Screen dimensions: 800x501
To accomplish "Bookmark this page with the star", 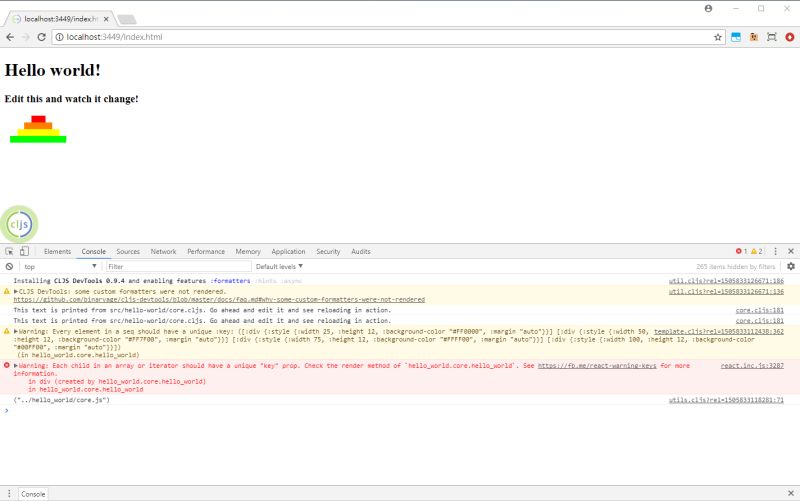I will point(718,37).
